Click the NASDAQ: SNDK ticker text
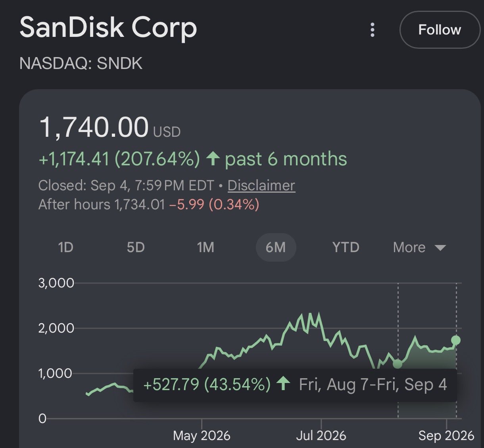Image resolution: width=484 pixels, height=448 pixels. [x=81, y=63]
